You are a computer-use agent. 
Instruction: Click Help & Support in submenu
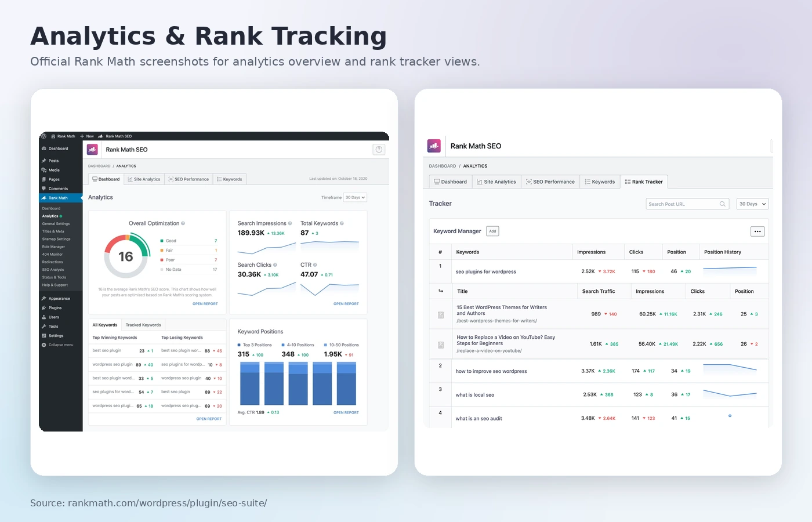pyautogui.click(x=55, y=285)
